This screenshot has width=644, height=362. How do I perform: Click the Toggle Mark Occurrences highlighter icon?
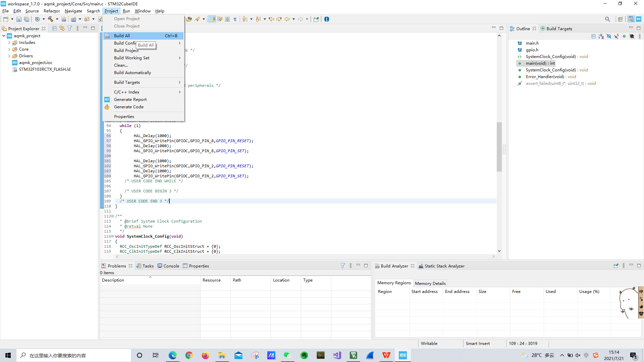pos(212,19)
